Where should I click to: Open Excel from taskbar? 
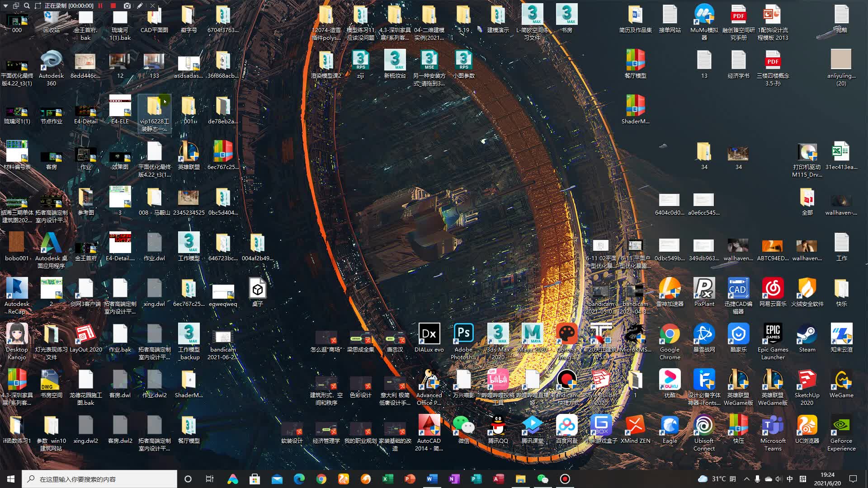pyautogui.click(x=387, y=479)
